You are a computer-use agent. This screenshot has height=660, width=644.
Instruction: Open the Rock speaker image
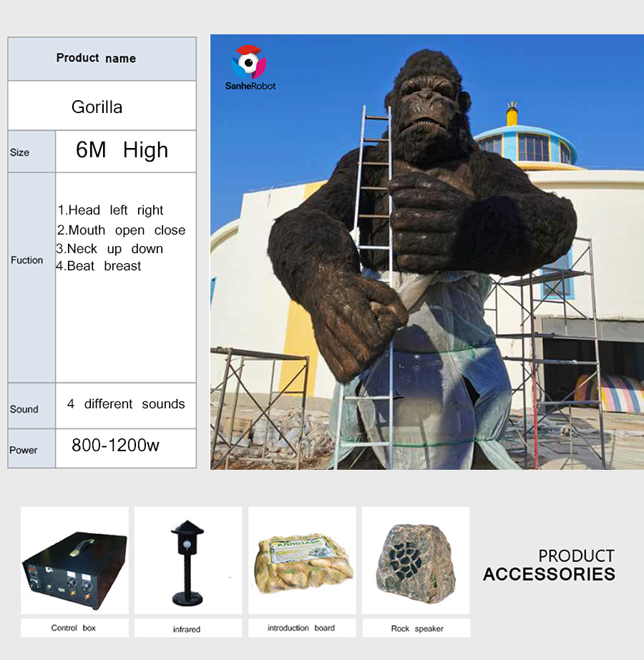pos(416,560)
